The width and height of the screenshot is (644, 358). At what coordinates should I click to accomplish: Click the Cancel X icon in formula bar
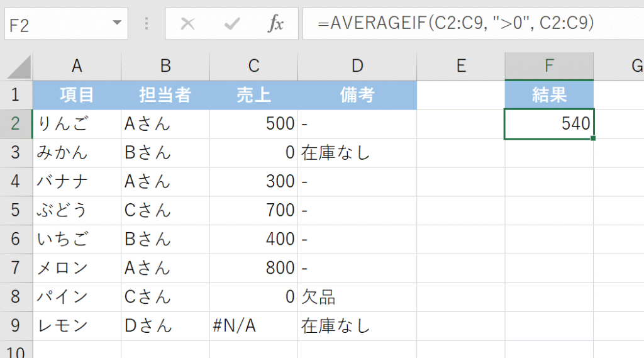(187, 24)
